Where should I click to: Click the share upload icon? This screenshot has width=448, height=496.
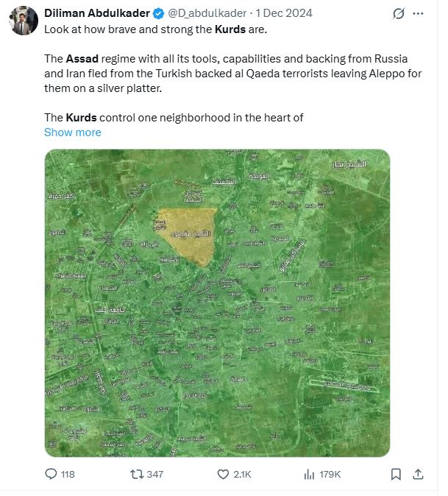click(418, 474)
